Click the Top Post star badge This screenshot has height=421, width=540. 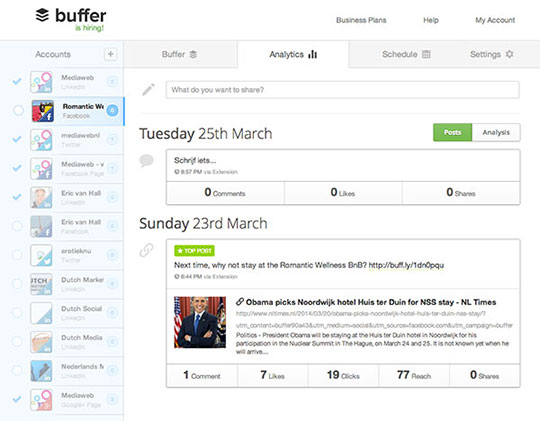(x=194, y=251)
